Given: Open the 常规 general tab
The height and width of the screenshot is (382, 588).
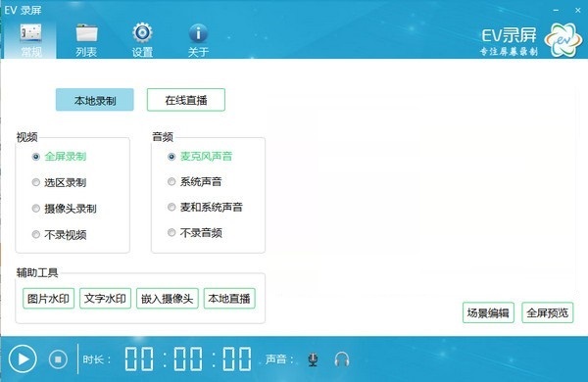Looking at the screenshot, I should pyautogui.click(x=30, y=40).
